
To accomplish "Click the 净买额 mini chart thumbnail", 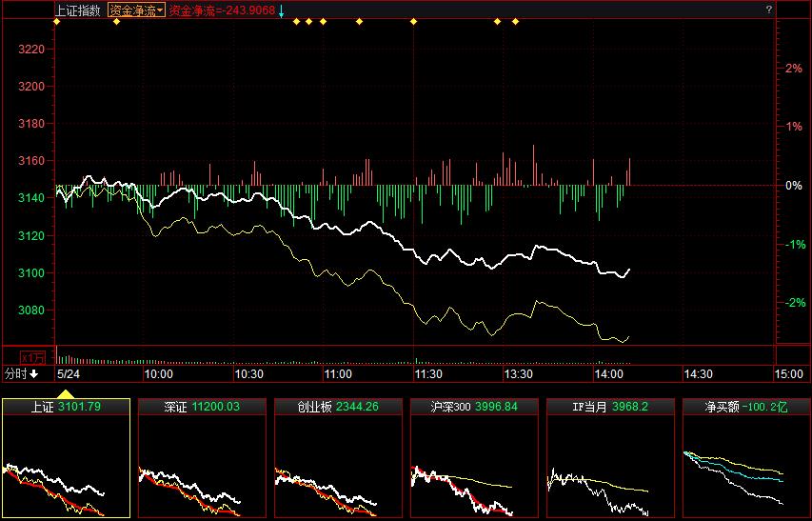I will click(746, 467).
